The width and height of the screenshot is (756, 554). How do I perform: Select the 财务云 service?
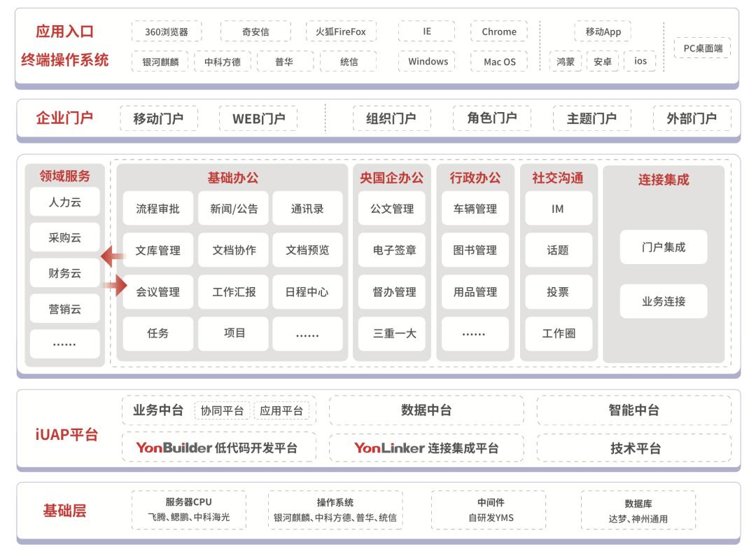[64, 272]
